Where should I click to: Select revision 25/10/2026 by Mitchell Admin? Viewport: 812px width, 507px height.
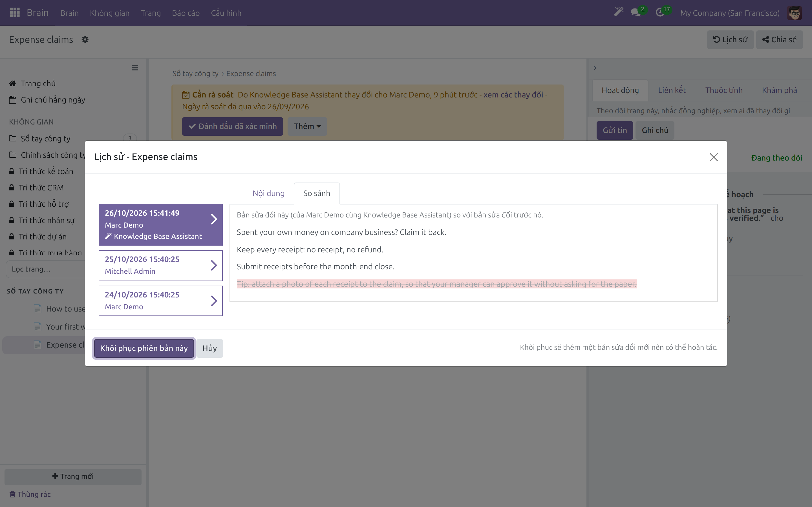point(160,265)
